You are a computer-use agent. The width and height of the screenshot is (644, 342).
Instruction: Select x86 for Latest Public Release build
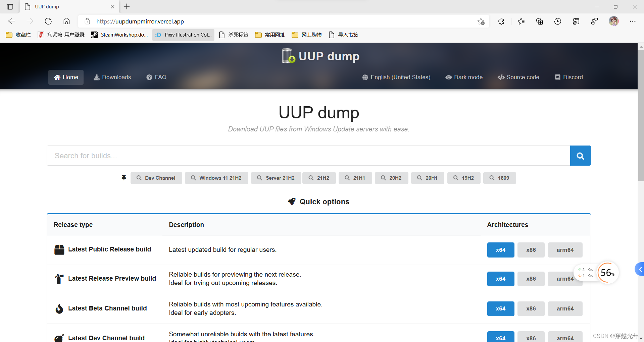pyautogui.click(x=531, y=250)
